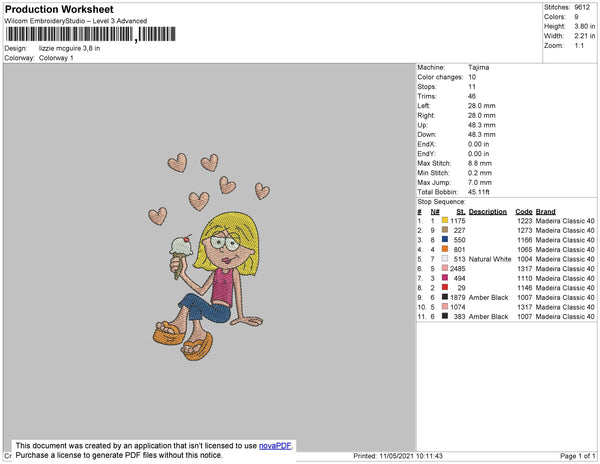Click design name 'lizzie mcguire 3,8 in'
The image size is (600, 464).
pyautogui.click(x=69, y=48)
